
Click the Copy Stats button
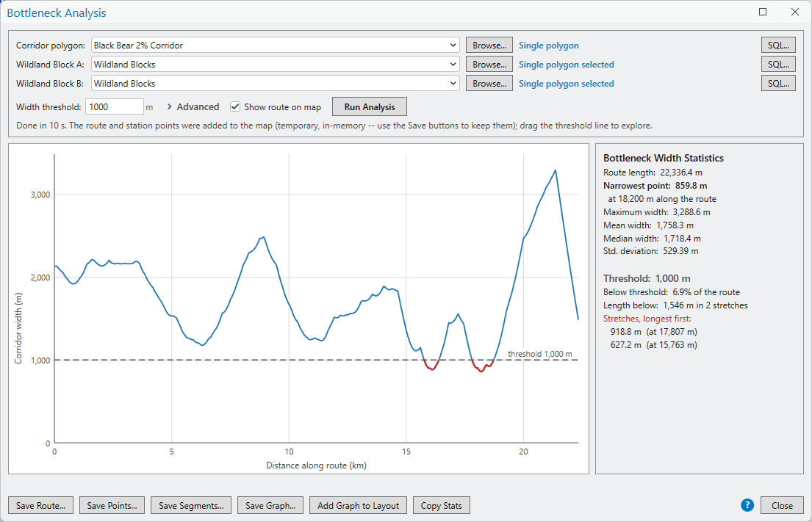(x=441, y=505)
